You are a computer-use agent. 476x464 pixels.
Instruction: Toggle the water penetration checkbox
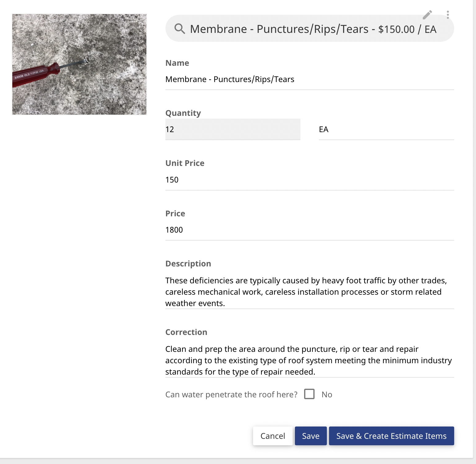[309, 394]
